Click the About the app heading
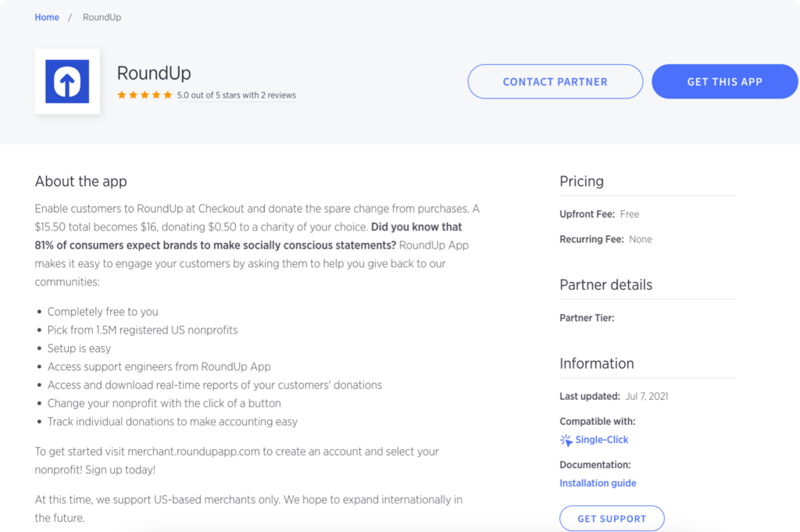Viewport: 800px width, 532px height. point(80,181)
